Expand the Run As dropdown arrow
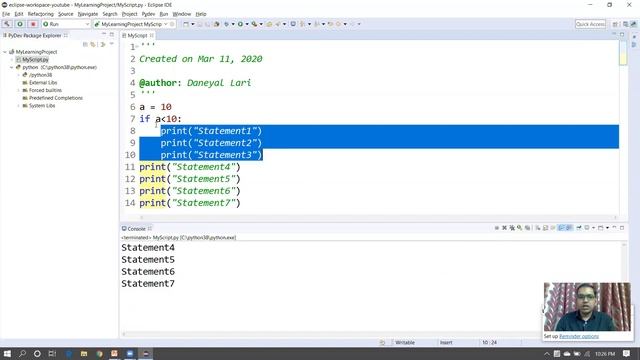 coord(247,24)
